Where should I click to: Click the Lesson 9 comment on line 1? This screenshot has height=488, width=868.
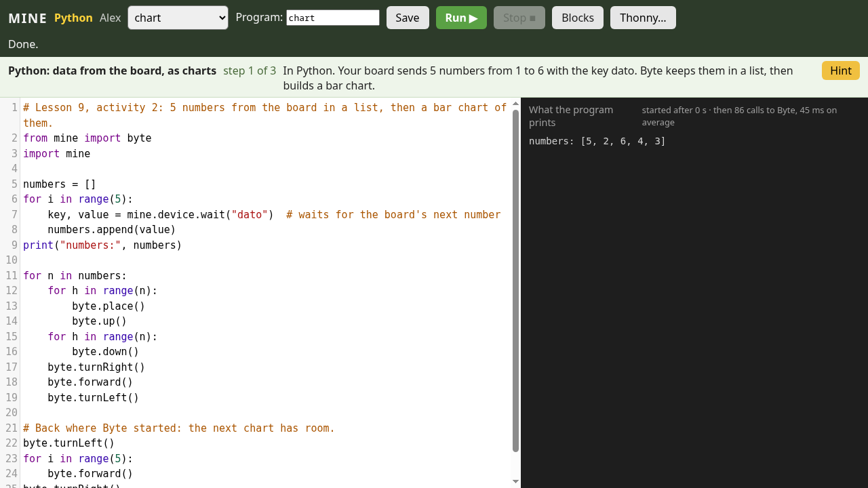pos(265,115)
